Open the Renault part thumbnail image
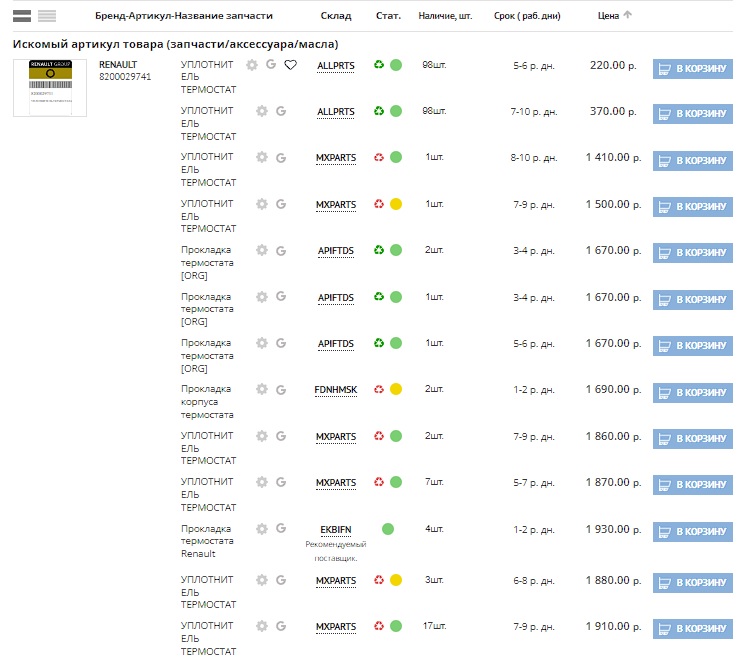748x660 pixels. pos(50,88)
